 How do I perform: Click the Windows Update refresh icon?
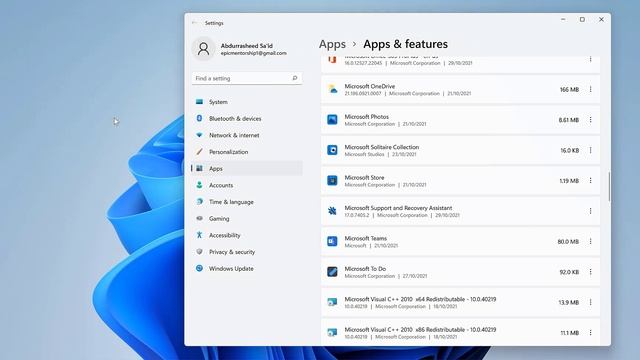coord(199,268)
